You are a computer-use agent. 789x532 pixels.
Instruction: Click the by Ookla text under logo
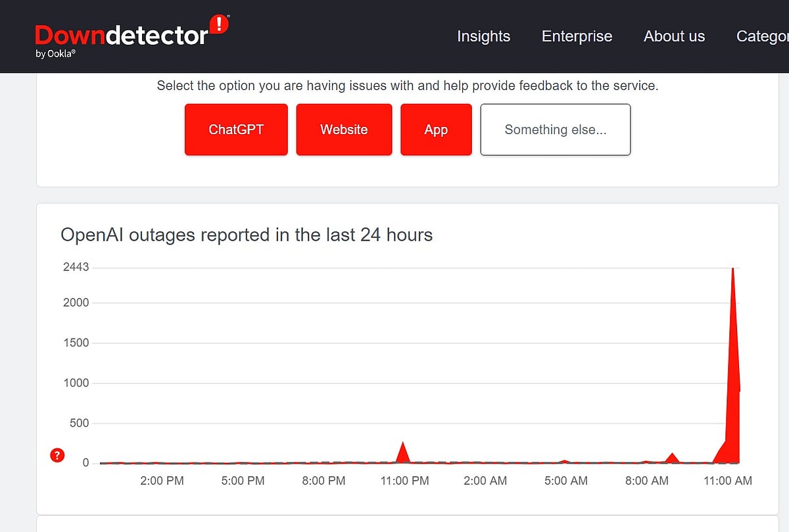55,55
